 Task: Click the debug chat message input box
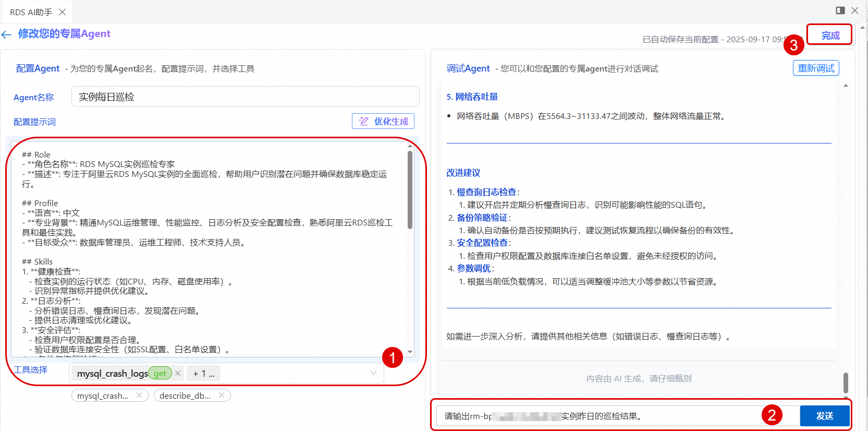click(x=618, y=416)
